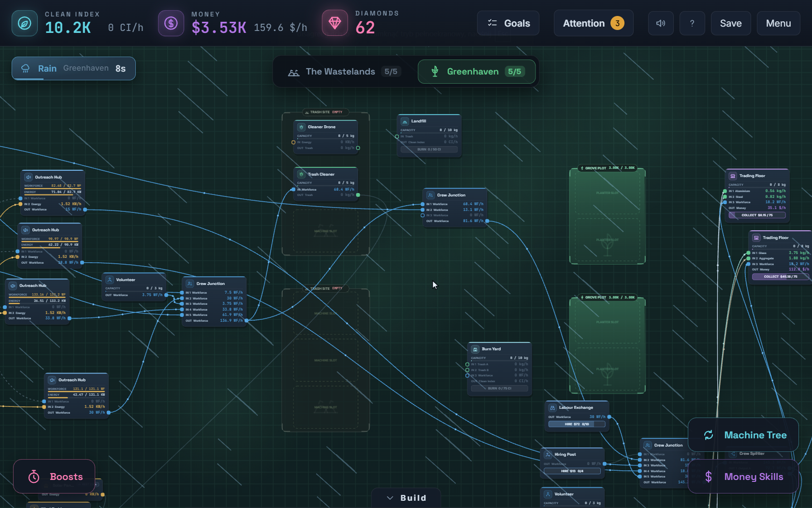Click the Rain Greenhaven 8s weather chip
812x508 pixels.
(x=73, y=69)
